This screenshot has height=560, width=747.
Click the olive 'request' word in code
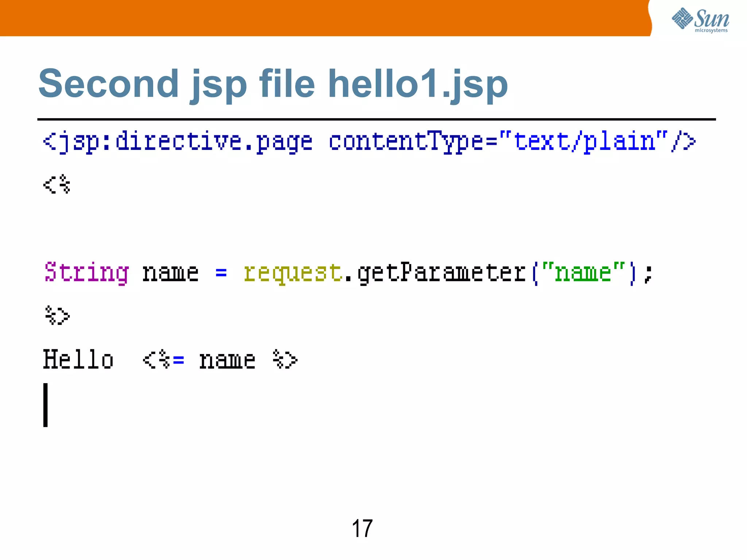293,273
